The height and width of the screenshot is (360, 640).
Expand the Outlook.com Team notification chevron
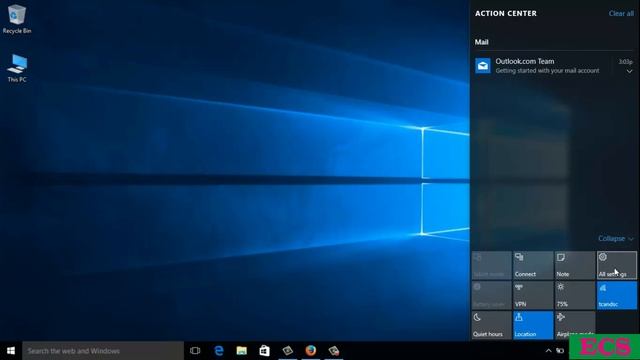pos(629,71)
